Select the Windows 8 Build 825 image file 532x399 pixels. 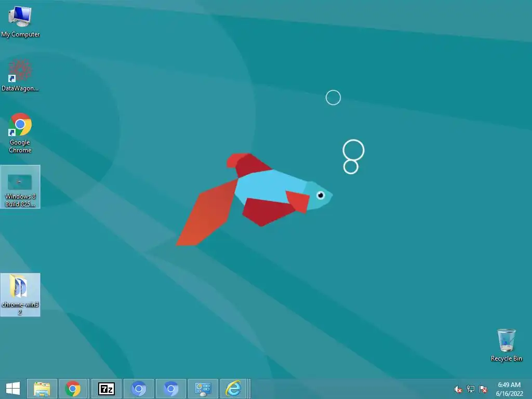(20, 187)
